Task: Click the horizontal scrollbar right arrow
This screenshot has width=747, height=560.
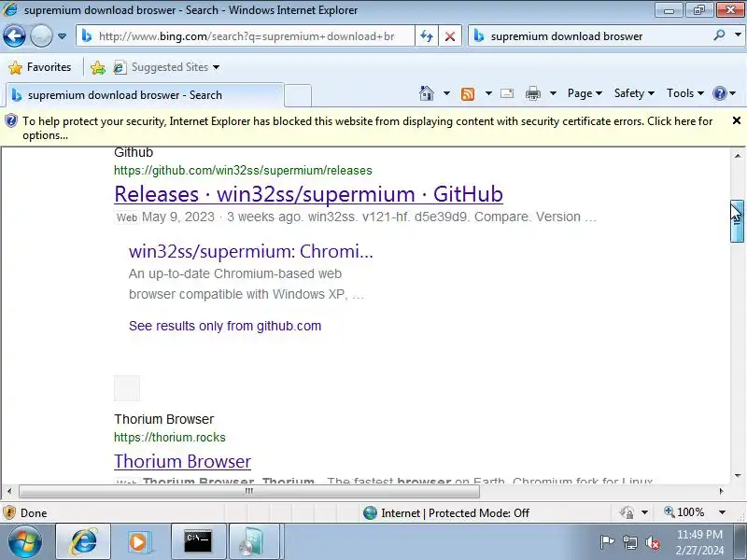Action: (721, 491)
